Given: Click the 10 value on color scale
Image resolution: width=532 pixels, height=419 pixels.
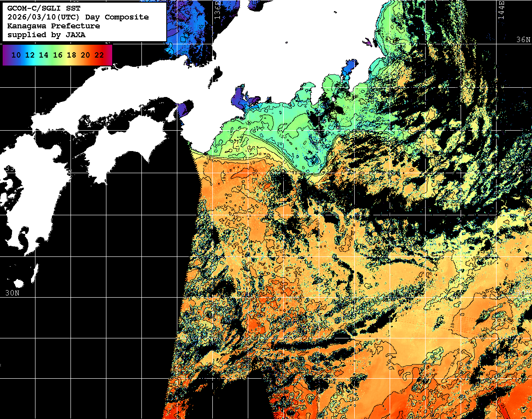Looking at the screenshot, I should 16,55.
